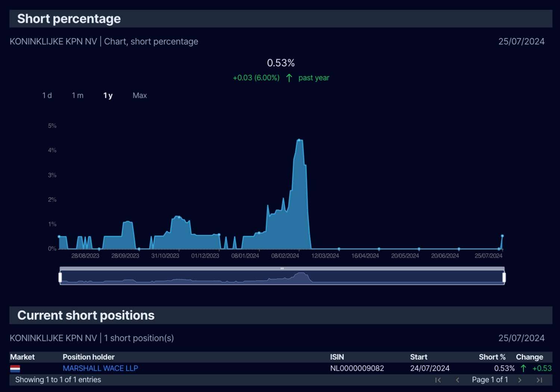Click the green up arrow beside past year
Viewport: 560px width, 392px height.
(289, 78)
